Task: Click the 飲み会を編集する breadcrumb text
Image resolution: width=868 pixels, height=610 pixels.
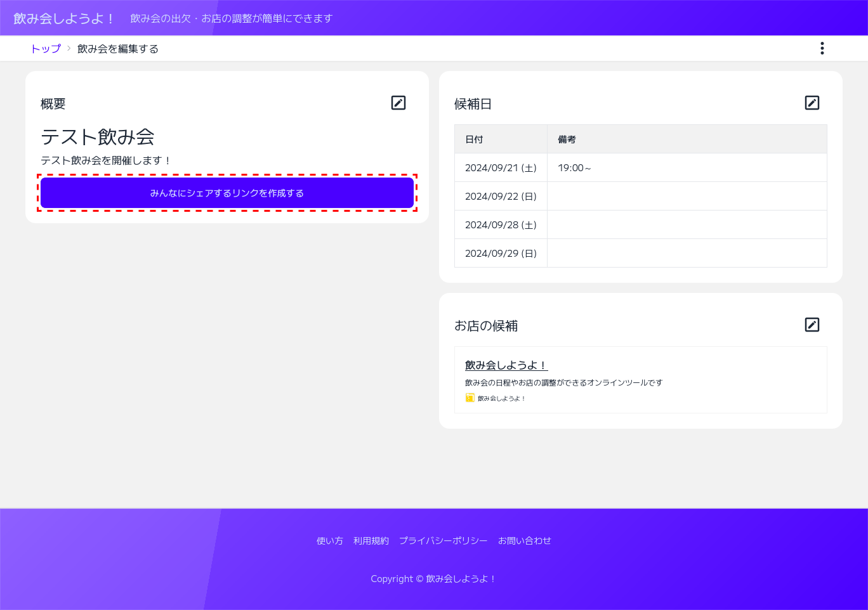Action: (x=118, y=49)
